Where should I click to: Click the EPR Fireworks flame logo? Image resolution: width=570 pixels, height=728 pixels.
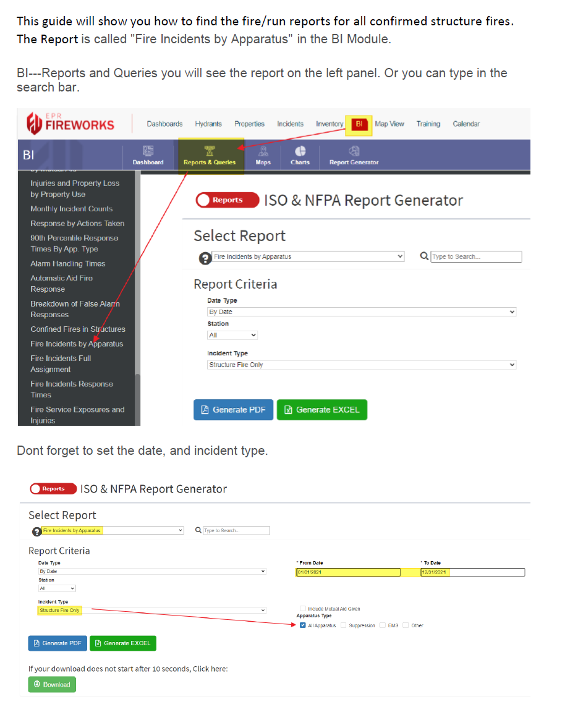[34, 123]
